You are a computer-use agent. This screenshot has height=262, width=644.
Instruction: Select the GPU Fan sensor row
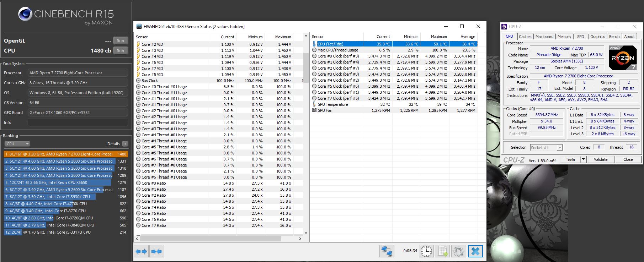(x=394, y=110)
